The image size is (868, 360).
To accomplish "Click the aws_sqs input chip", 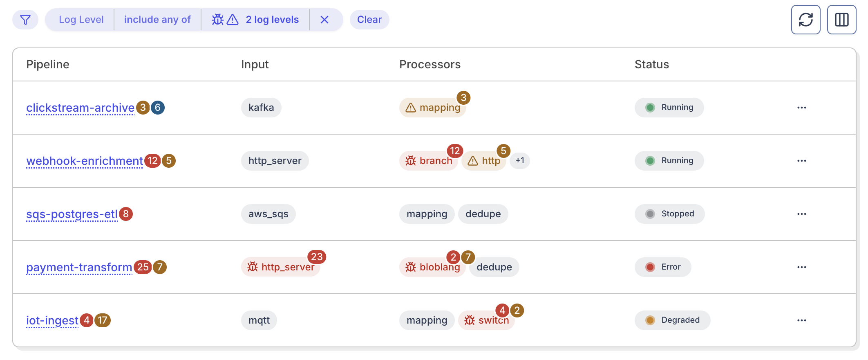I will (x=268, y=214).
